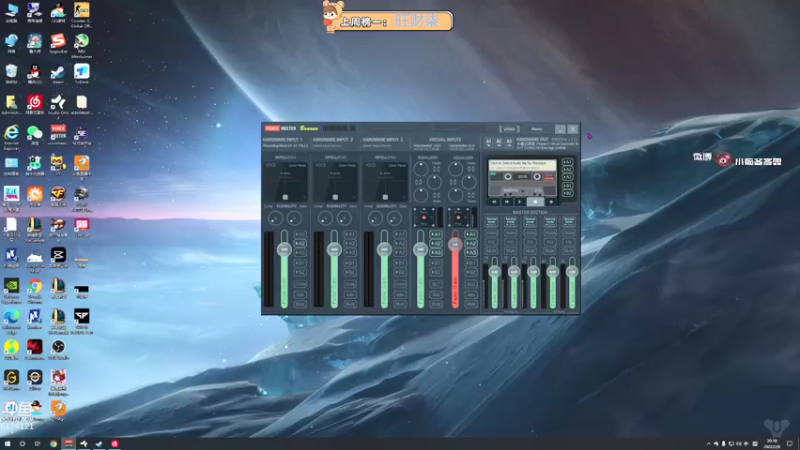Viewport: 800px width, 450px height.
Task: Click cassette Record button
Action: click(x=551, y=202)
